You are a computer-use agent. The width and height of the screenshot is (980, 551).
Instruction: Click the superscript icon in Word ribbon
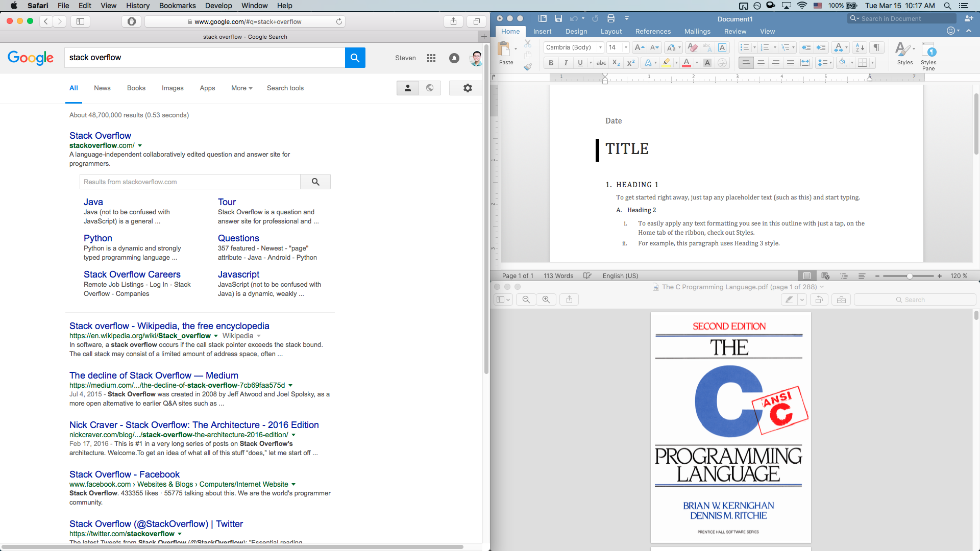click(x=631, y=63)
